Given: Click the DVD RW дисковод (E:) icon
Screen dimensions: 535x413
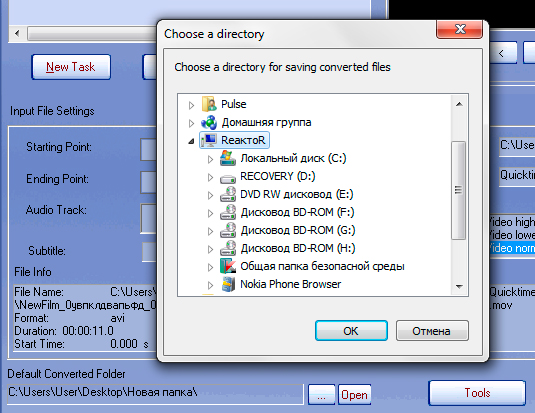Looking at the screenshot, I should click(x=228, y=194).
